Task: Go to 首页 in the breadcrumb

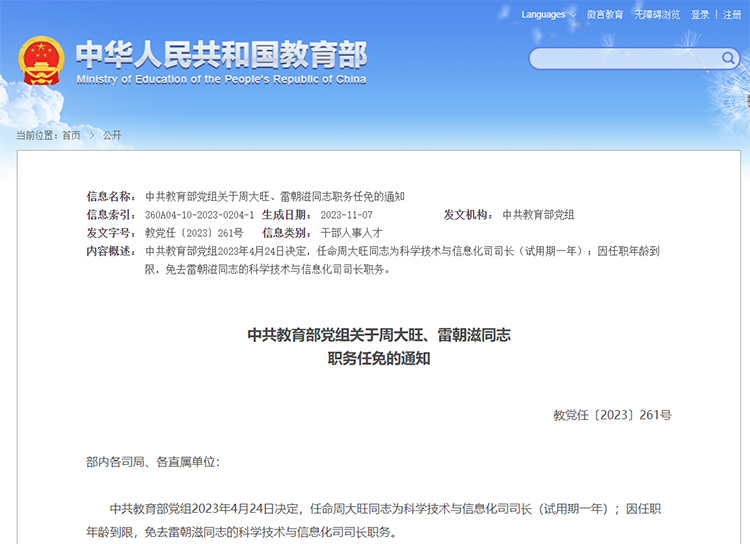Action: pos(71,135)
